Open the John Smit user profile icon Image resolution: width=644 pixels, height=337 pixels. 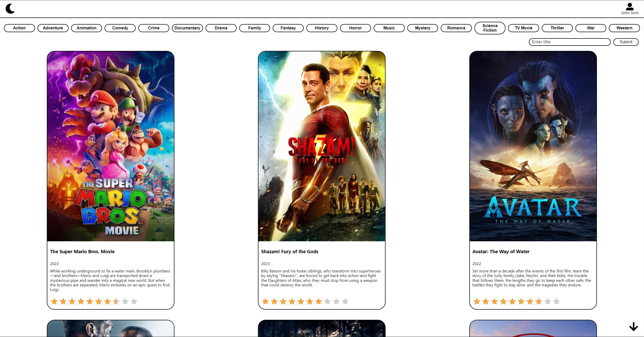pyautogui.click(x=630, y=7)
